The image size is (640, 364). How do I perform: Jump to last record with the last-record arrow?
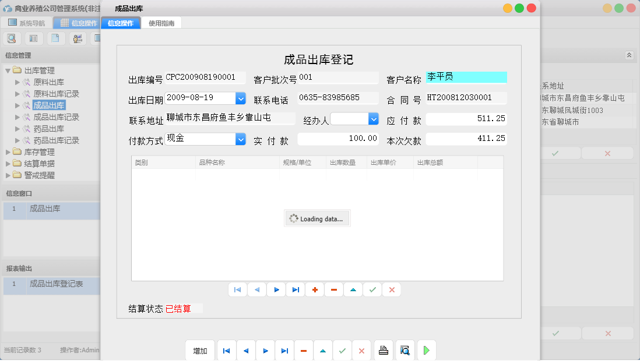[284, 350]
